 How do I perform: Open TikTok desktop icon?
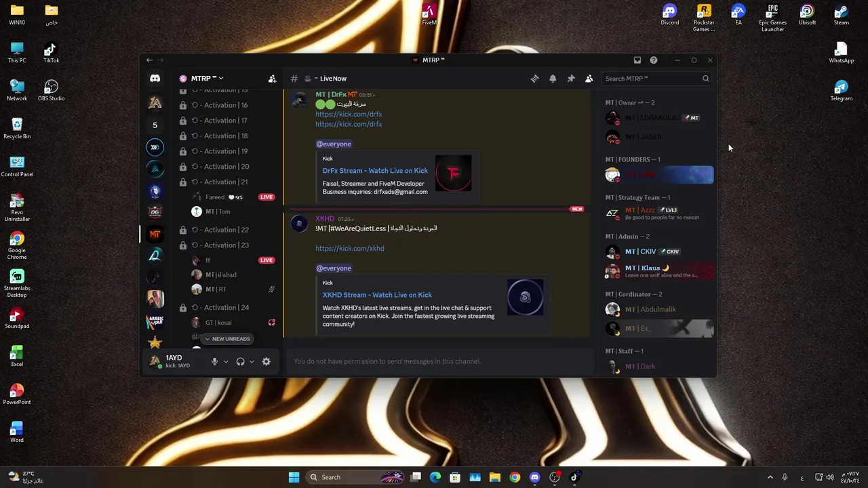[x=51, y=53]
